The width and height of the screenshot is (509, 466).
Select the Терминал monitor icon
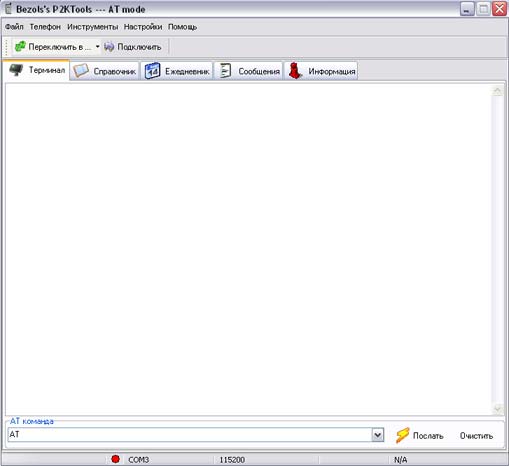16,70
